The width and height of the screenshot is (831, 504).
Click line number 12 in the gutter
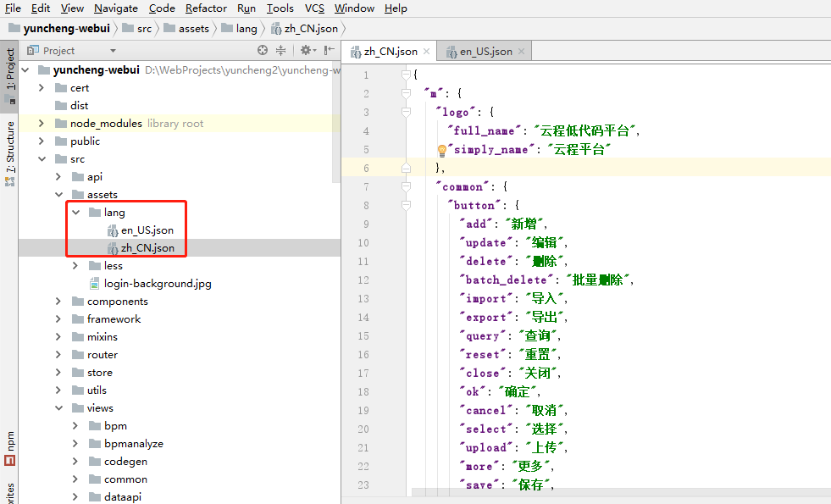coord(363,280)
